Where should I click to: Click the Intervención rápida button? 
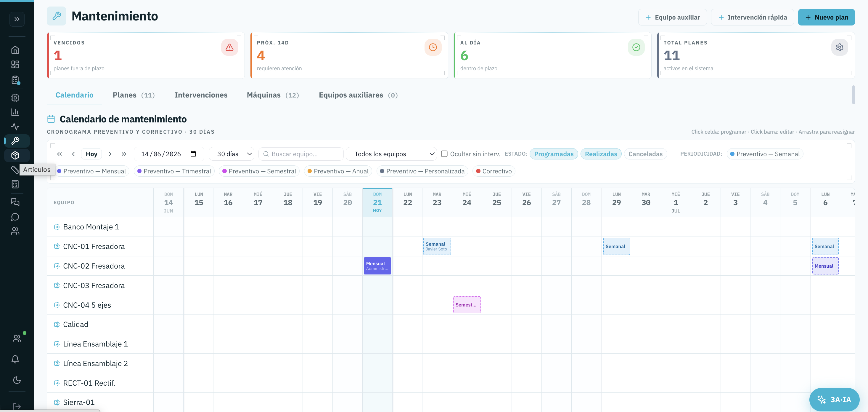click(753, 17)
